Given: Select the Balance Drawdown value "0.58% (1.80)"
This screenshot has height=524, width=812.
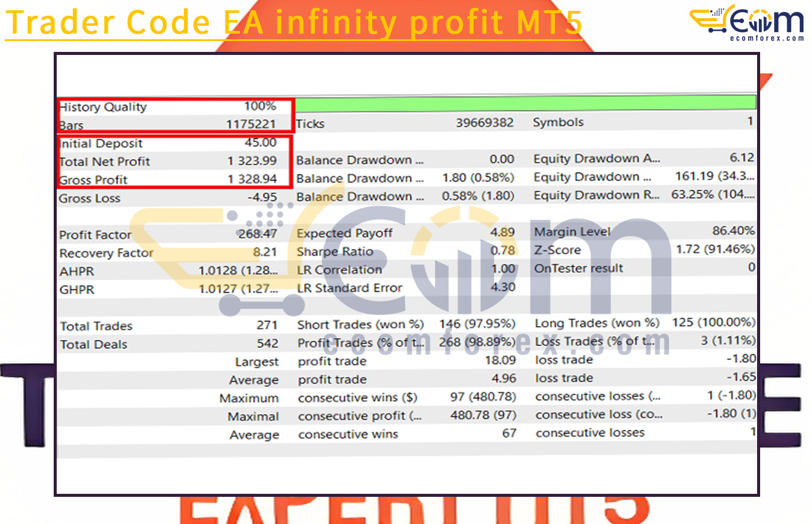Looking at the screenshot, I should pos(478,196).
